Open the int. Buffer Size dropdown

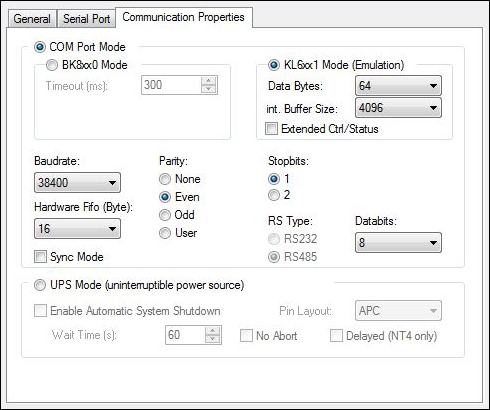pyautogui.click(x=398, y=108)
